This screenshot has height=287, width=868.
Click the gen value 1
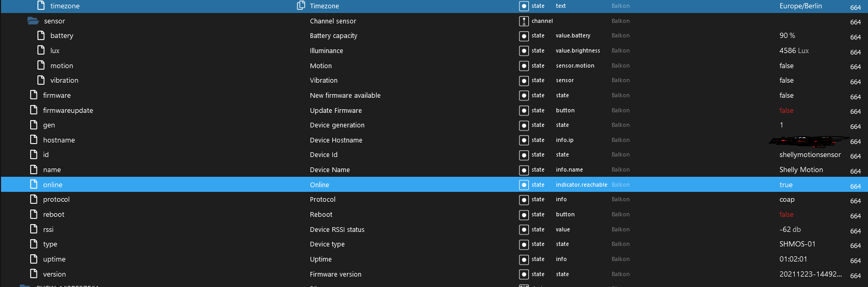pyautogui.click(x=781, y=125)
